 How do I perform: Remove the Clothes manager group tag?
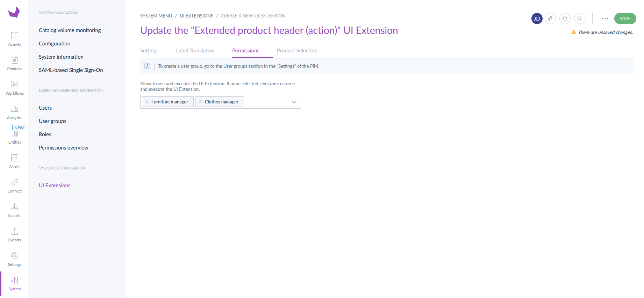point(200,102)
